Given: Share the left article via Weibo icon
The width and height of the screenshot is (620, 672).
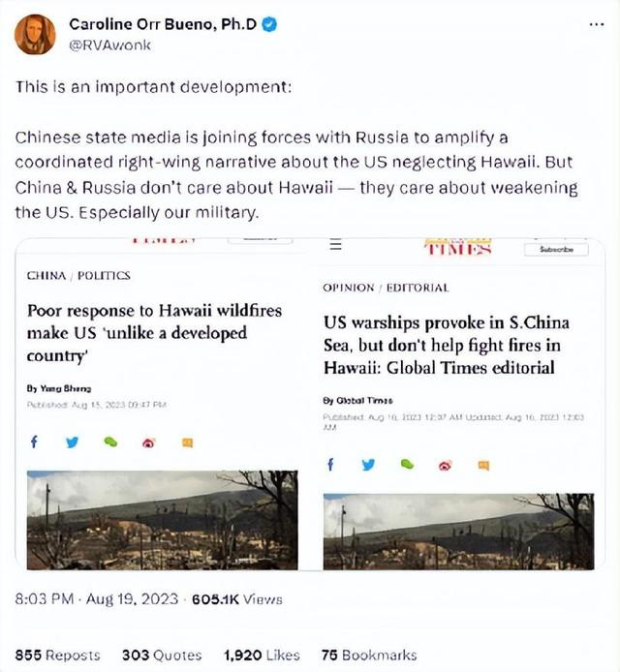Looking at the screenshot, I should (x=148, y=443).
